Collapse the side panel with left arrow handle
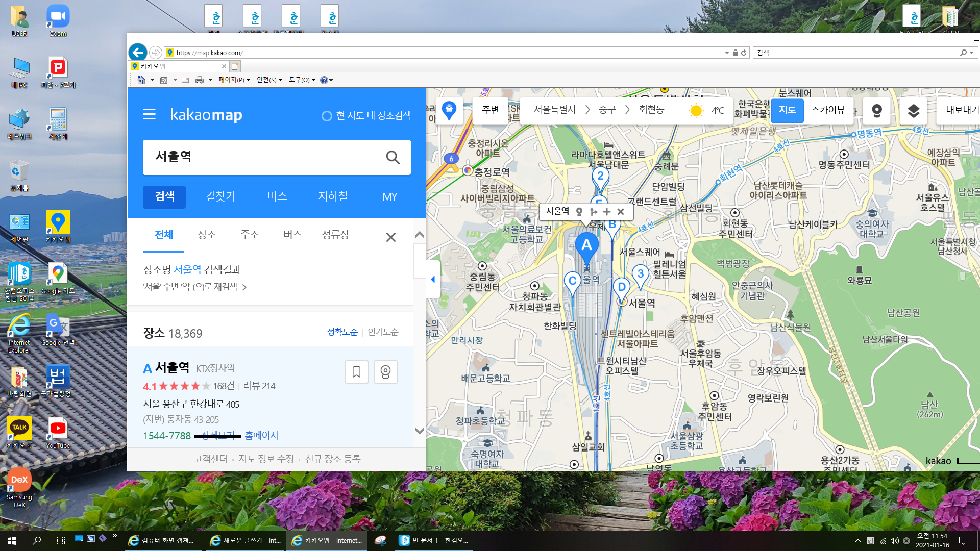The image size is (980, 551). [433, 279]
